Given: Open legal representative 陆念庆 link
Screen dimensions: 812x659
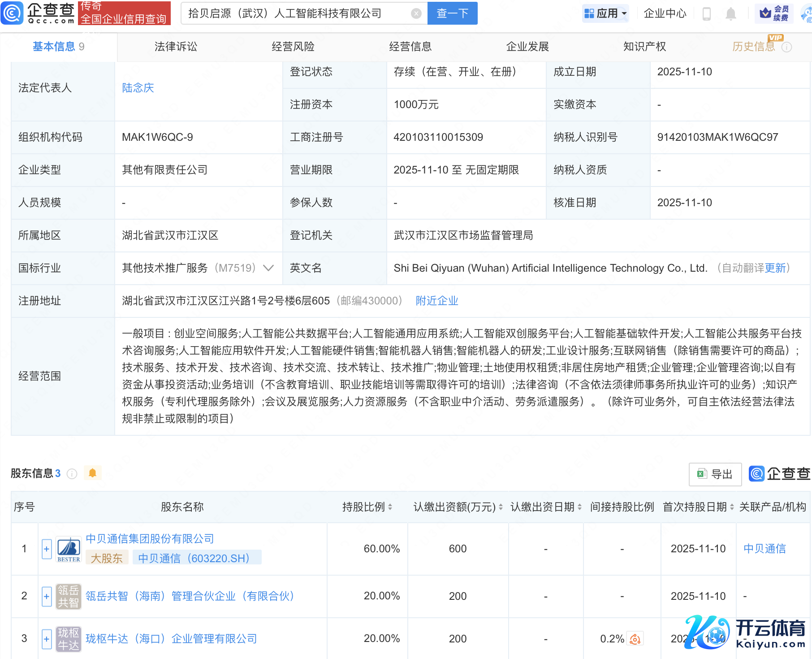Looking at the screenshot, I should tap(138, 88).
